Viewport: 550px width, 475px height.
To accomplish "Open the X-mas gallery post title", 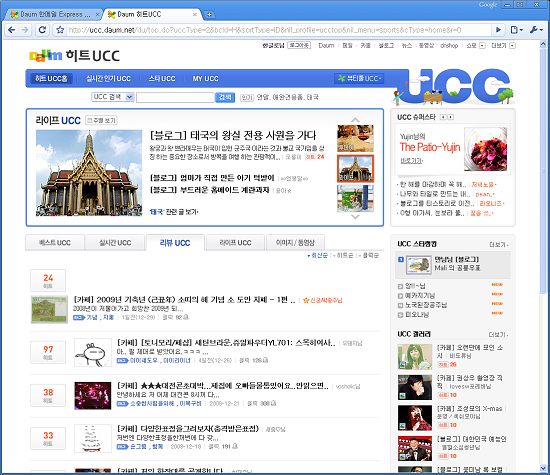I will pyautogui.click(x=469, y=409).
